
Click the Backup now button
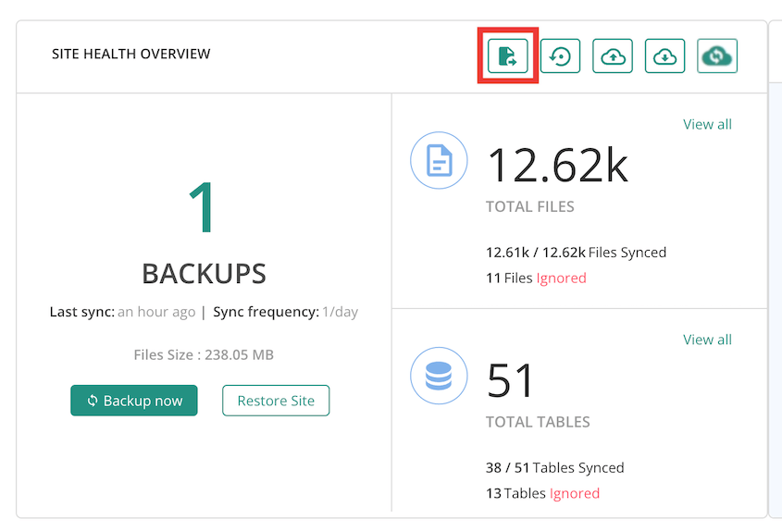tap(134, 401)
